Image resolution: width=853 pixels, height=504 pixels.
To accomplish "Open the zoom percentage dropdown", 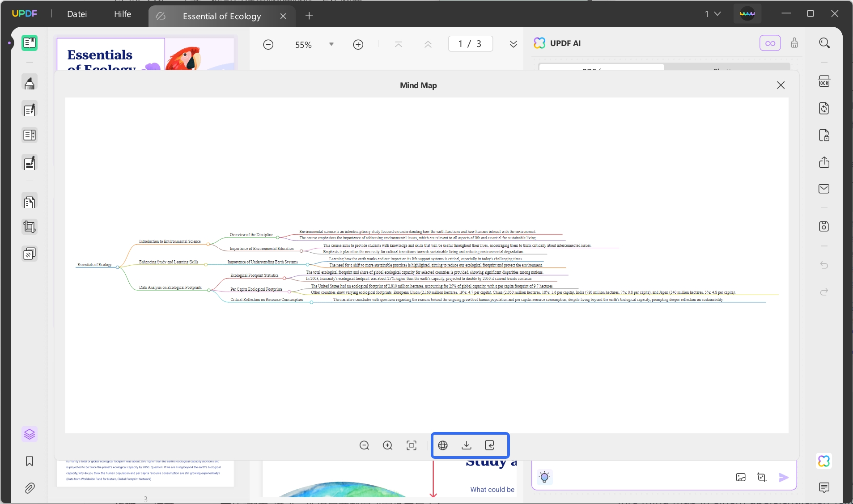I will coord(331,44).
